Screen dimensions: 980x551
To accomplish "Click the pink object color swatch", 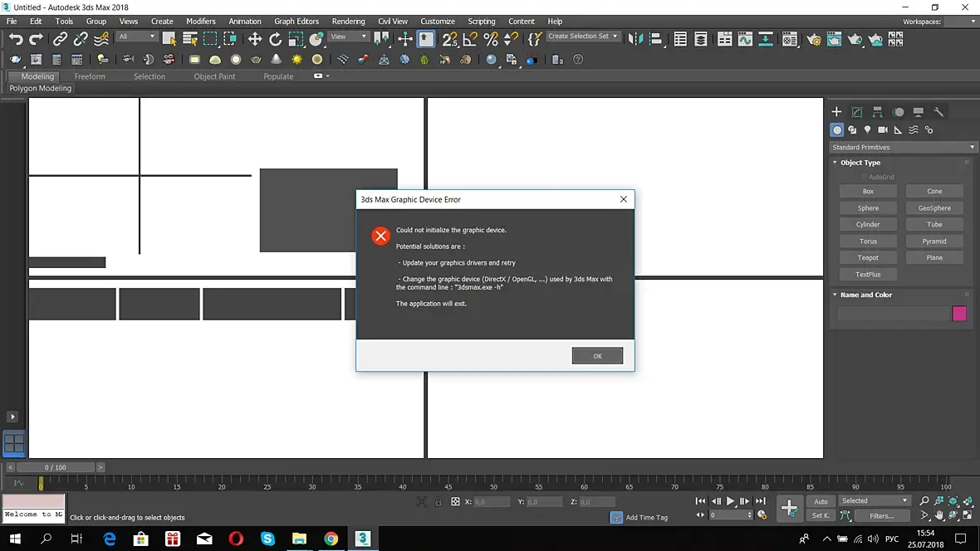I will [x=959, y=314].
